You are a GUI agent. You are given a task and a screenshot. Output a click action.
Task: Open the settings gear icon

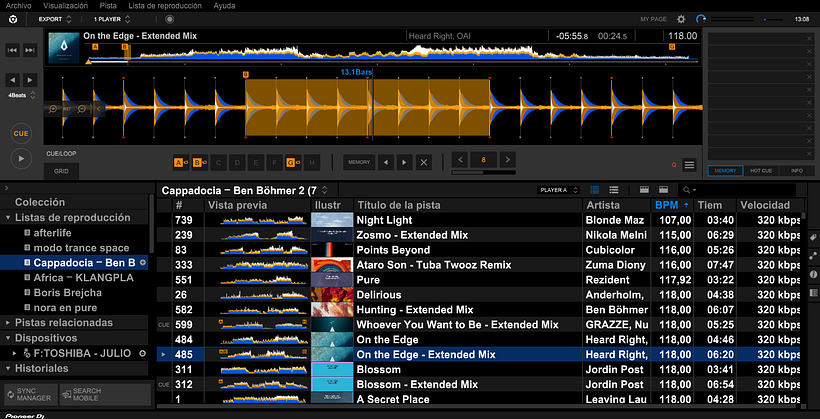coord(681,19)
